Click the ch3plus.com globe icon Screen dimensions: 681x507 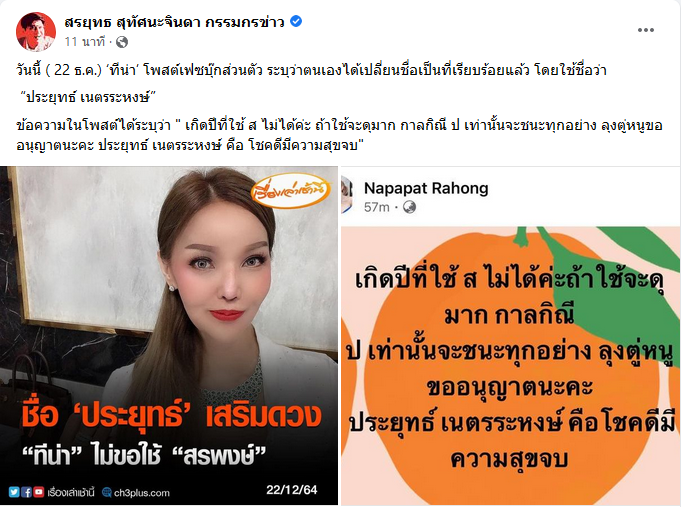pyautogui.click(x=107, y=492)
